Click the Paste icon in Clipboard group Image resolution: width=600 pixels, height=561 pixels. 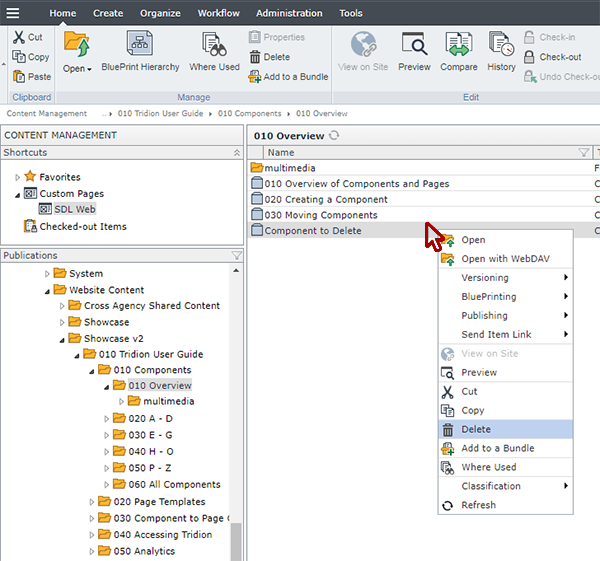point(19,77)
